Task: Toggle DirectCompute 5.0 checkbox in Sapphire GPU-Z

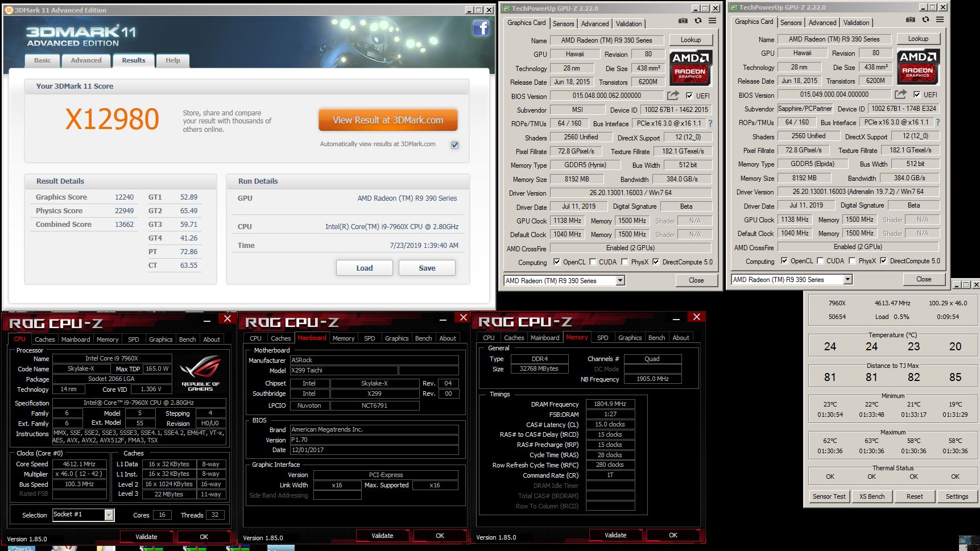Action: click(x=883, y=261)
